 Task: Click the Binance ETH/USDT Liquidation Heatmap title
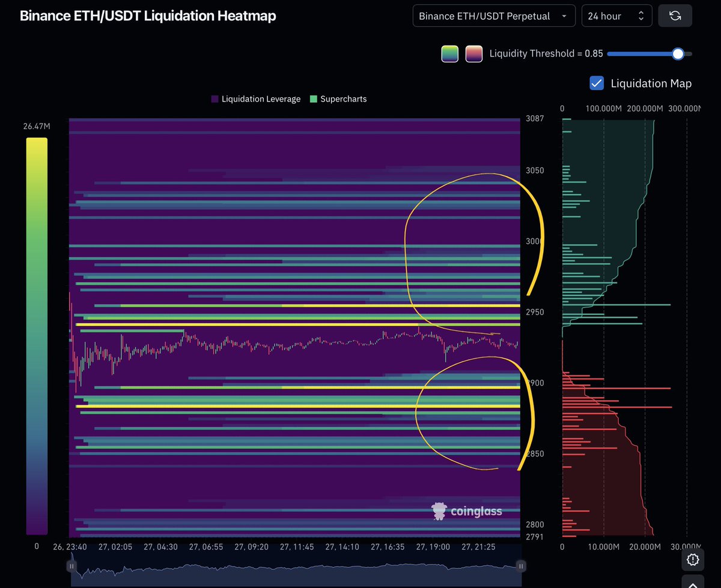148,16
